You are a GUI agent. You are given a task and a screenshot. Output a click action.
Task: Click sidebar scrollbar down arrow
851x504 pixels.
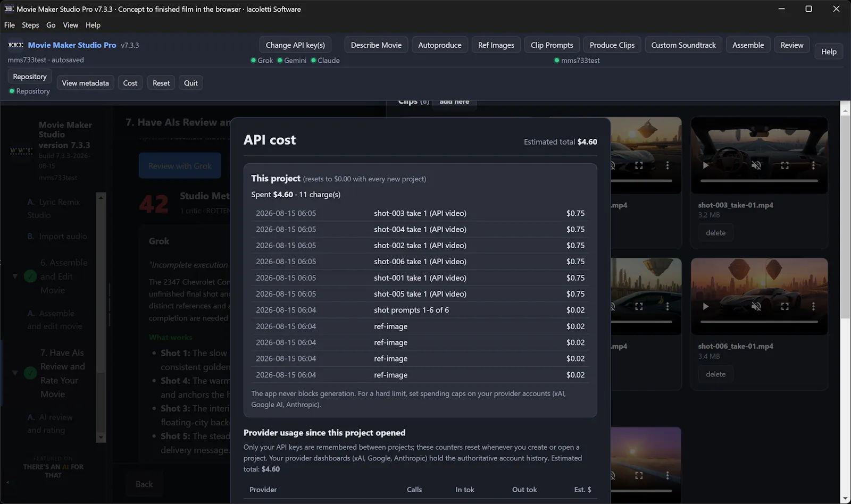tap(101, 438)
